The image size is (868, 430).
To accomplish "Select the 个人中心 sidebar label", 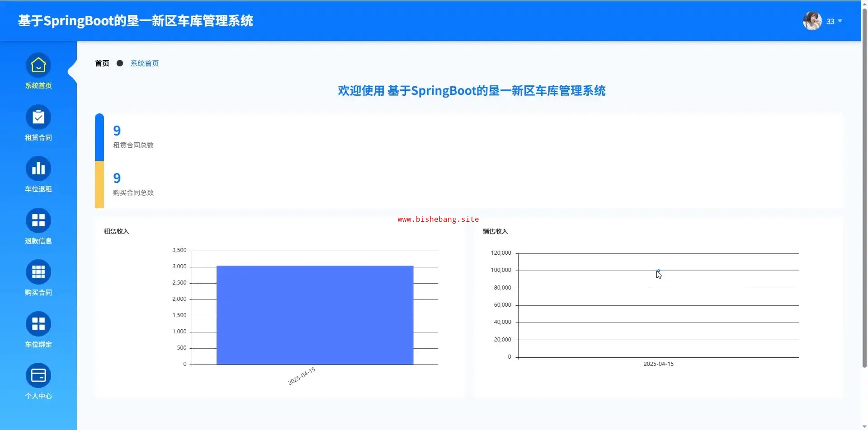I will pos(38,396).
